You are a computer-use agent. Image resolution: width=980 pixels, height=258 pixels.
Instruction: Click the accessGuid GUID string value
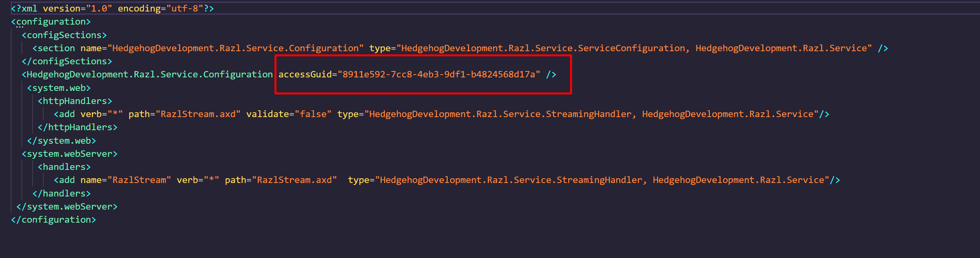(x=439, y=74)
